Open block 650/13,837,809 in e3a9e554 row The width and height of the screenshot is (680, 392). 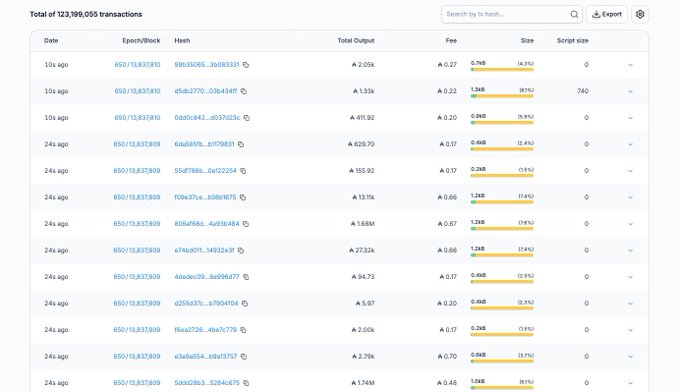[x=137, y=356]
